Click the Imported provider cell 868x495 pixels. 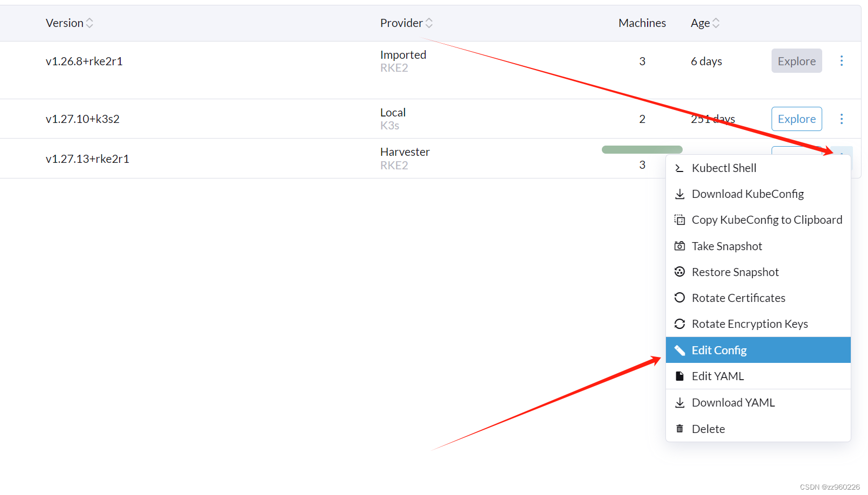click(403, 55)
